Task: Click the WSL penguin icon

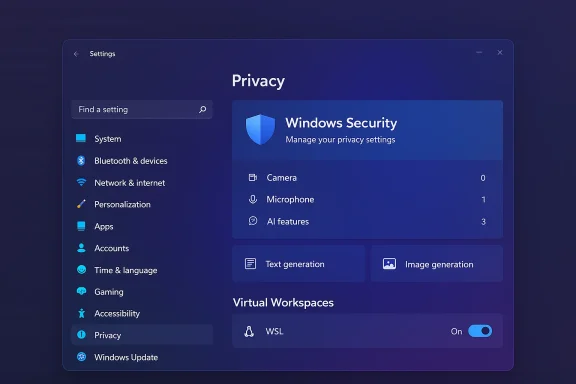Action: point(249,331)
